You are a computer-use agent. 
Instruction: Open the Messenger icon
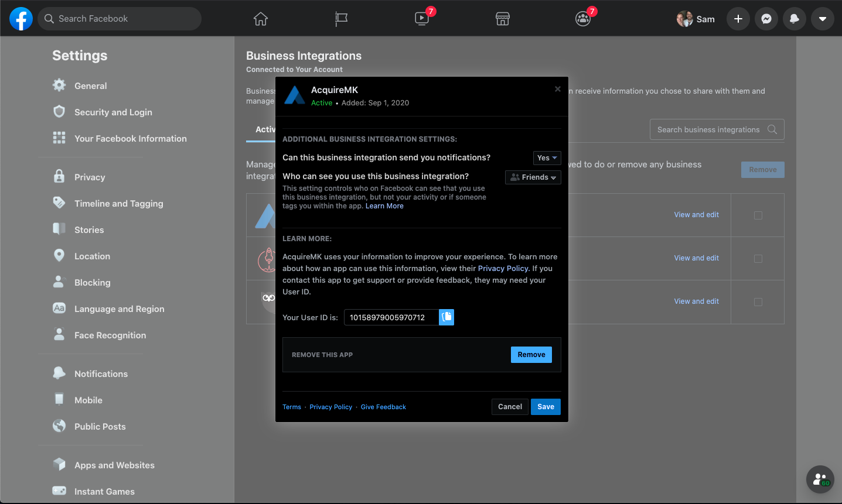pos(766,19)
